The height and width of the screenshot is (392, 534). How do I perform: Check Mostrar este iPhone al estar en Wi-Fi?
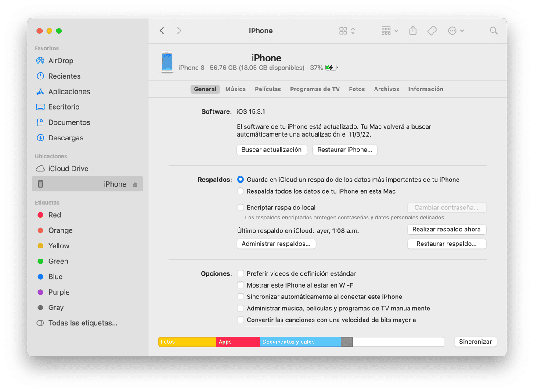240,285
